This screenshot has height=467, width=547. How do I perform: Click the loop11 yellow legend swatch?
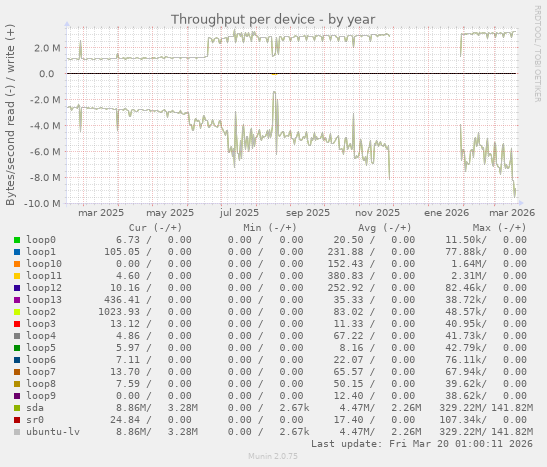[17, 276]
